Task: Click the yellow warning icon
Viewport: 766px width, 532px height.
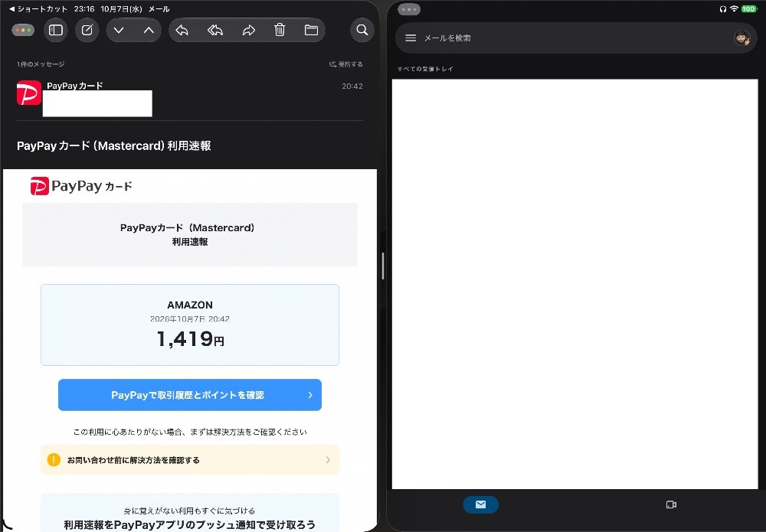Action: point(54,460)
